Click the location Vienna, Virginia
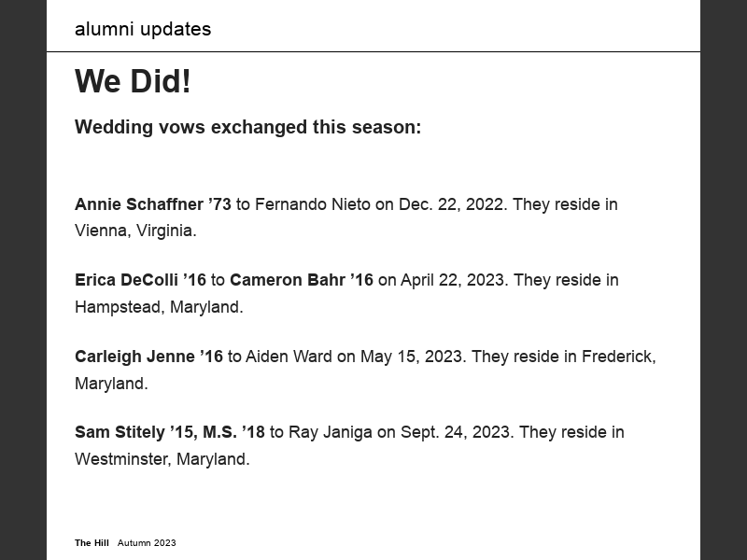The image size is (747, 560). (135, 231)
